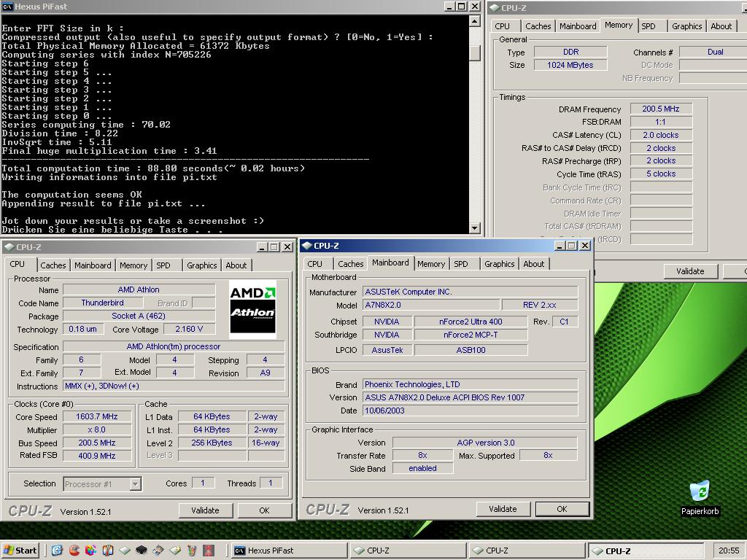Click the PiFast vertical scrollbar thumb
The image size is (747, 560).
click(474, 52)
